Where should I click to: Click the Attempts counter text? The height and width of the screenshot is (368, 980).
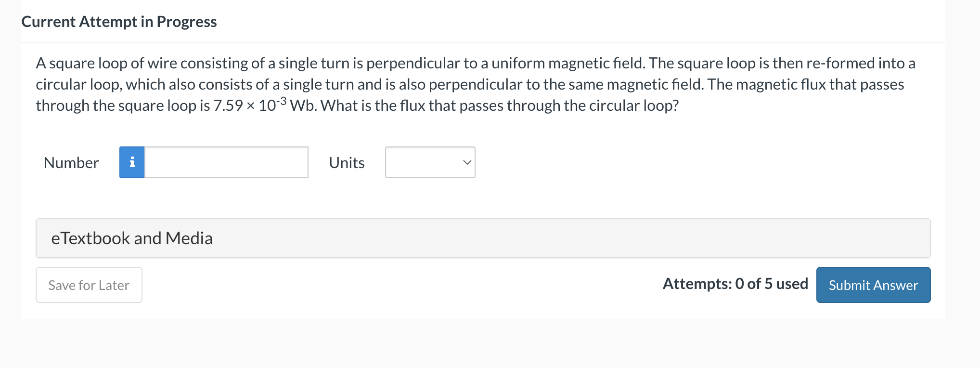(735, 284)
